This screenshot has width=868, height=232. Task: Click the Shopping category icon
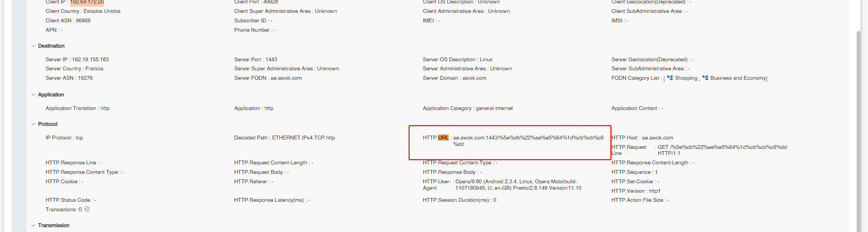point(670,78)
